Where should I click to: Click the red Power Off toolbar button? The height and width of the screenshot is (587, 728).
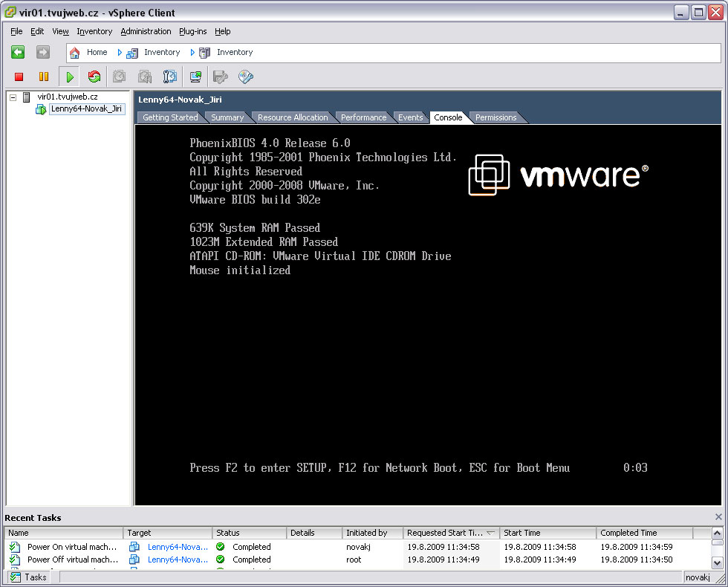(x=19, y=77)
